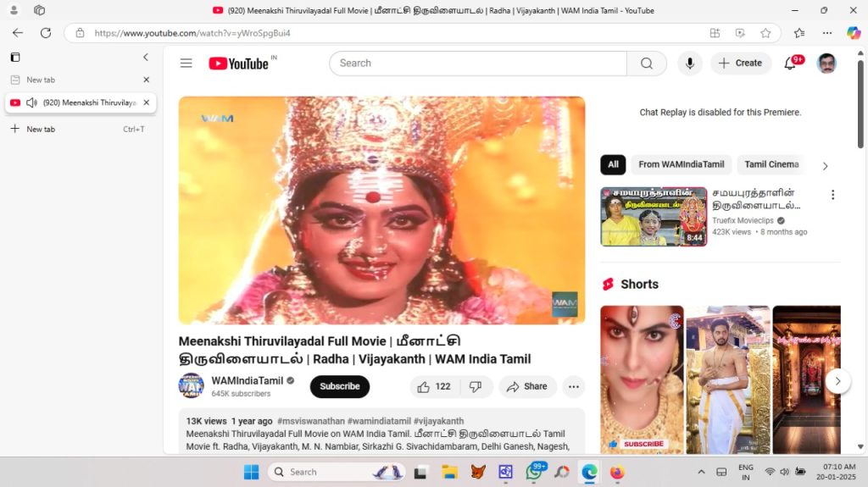Open split screen icon in address bar
Viewport: 868px width, 487px height.
pyautogui.click(x=715, y=33)
